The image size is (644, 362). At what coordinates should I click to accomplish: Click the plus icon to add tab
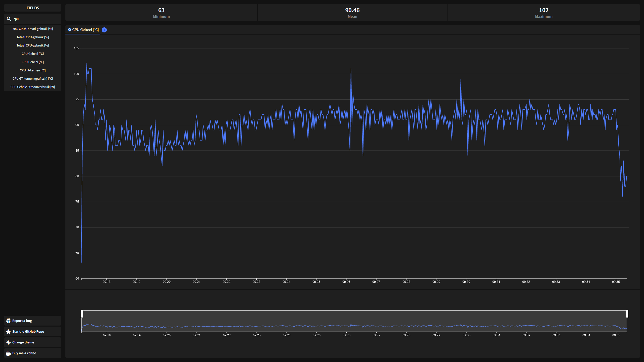tap(104, 30)
